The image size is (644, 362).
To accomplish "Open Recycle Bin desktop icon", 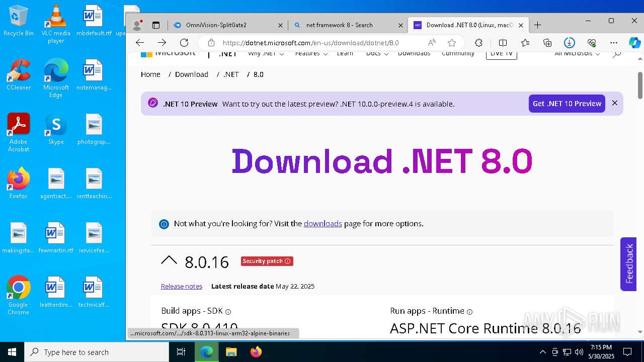I will 19,21.
